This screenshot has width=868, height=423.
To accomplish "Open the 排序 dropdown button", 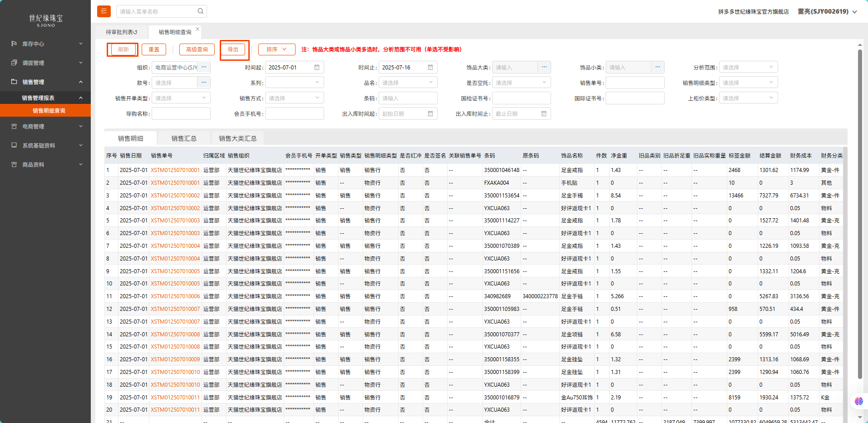I will tap(276, 49).
